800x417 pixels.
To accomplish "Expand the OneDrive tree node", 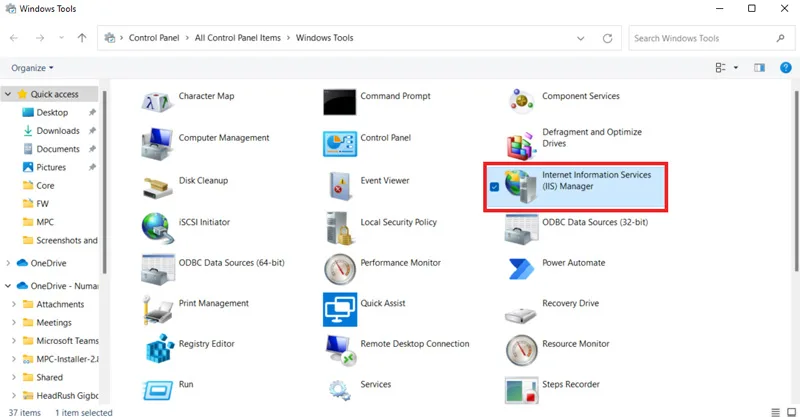I will click(x=8, y=263).
